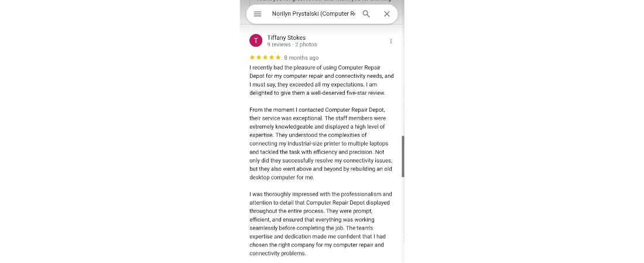This screenshot has width=644, height=263.
Task: Clear the search with the X icon
Action: [x=387, y=14]
